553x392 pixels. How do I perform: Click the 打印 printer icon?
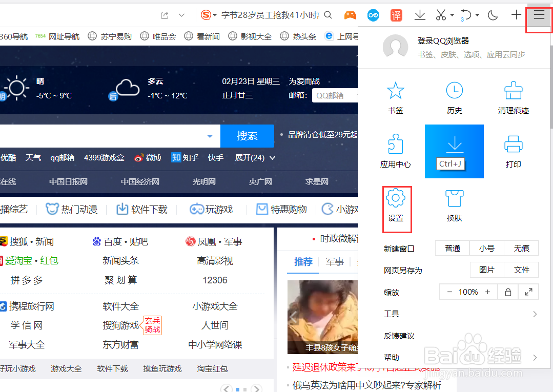pyautogui.click(x=514, y=145)
